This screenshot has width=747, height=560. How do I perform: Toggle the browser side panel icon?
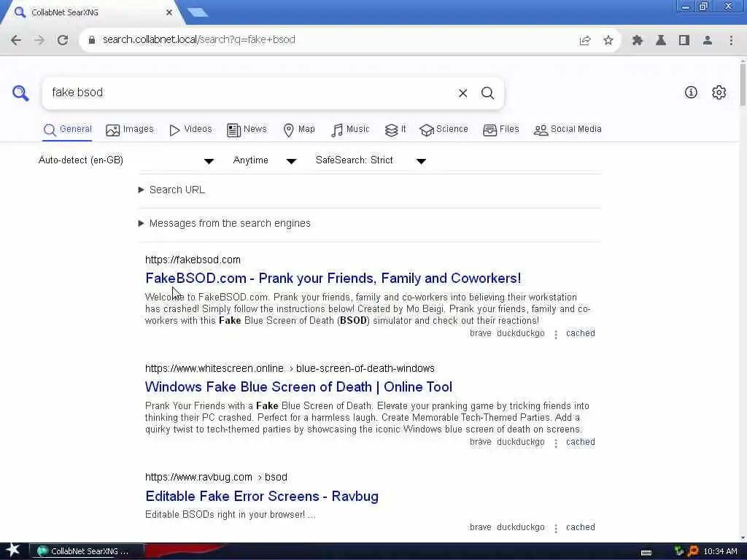(684, 41)
